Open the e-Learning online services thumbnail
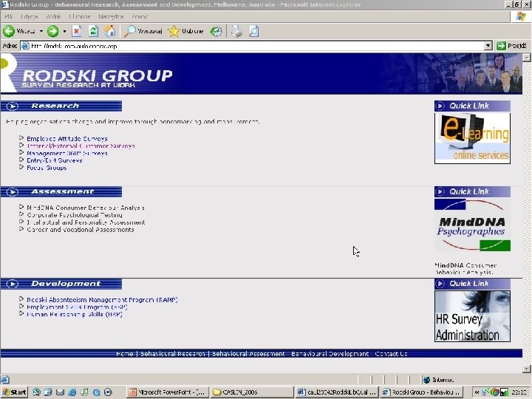This screenshot has width=532, height=399. pos(472,137)
